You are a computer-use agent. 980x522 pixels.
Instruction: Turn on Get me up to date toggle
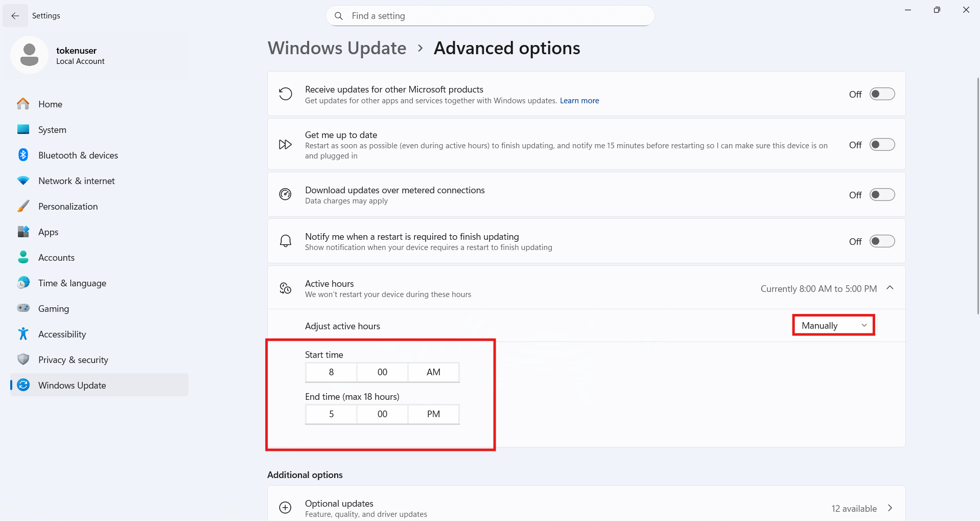coord(882,145)
